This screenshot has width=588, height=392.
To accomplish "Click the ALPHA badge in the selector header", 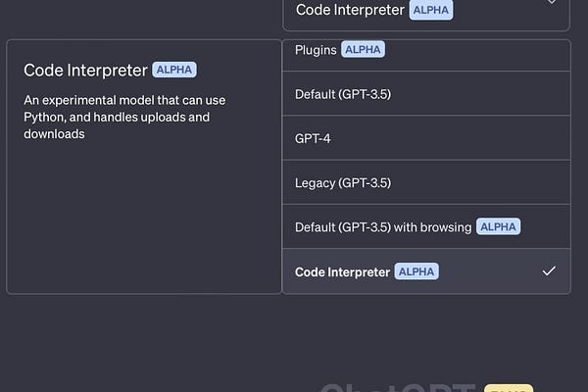I will 431,10.
